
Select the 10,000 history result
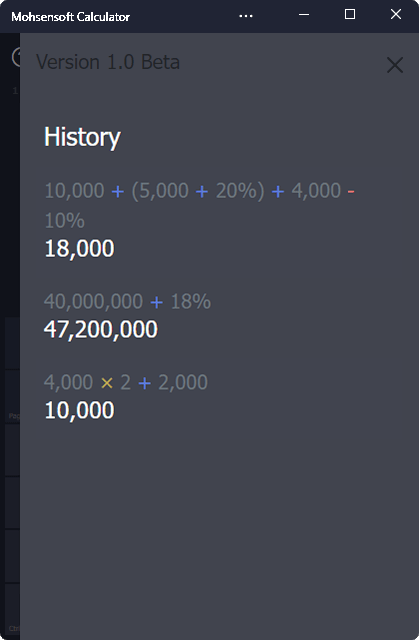(79, 410)
